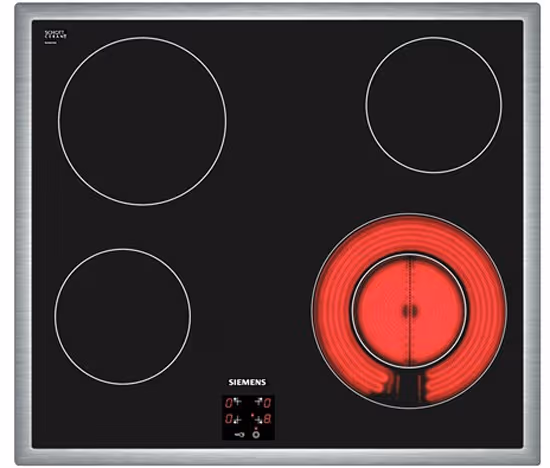This screenshot has width=550, height=468.
Task: Tap the red dual-zone indicator dot
Action: pos(253,415)
